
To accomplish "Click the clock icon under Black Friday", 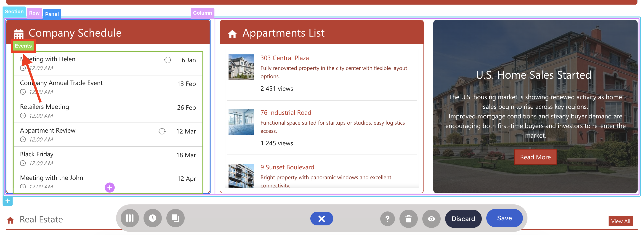I will 23,163.
